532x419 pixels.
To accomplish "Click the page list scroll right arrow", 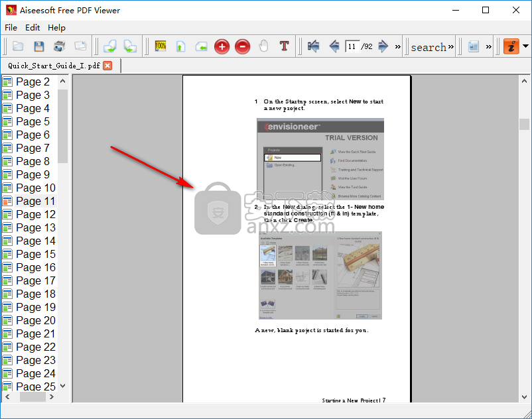I will [x=52, y=396].
